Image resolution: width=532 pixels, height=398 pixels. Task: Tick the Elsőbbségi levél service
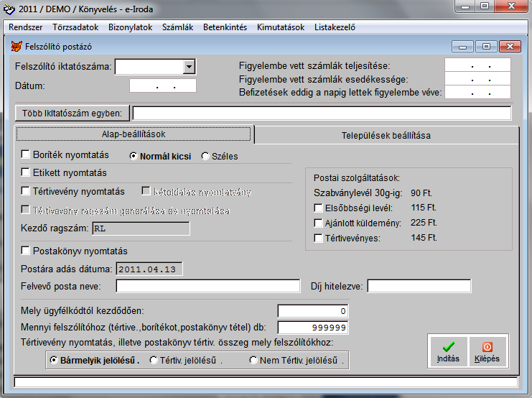tap(319, 208)
